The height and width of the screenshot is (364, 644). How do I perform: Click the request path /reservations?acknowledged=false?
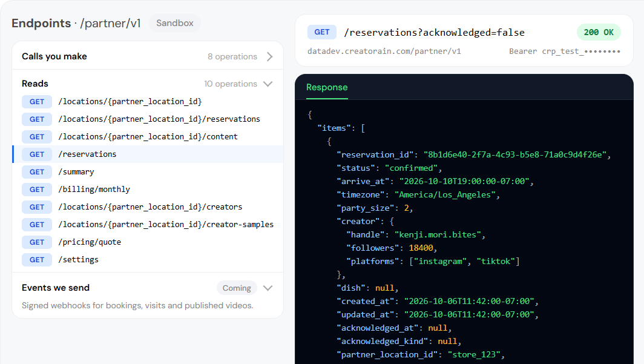[434, 33]
